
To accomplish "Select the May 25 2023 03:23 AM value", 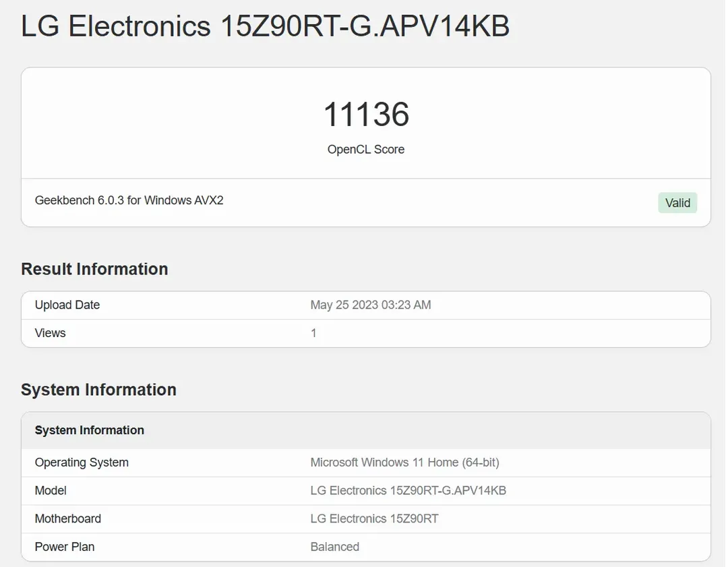I will point(370,305).
